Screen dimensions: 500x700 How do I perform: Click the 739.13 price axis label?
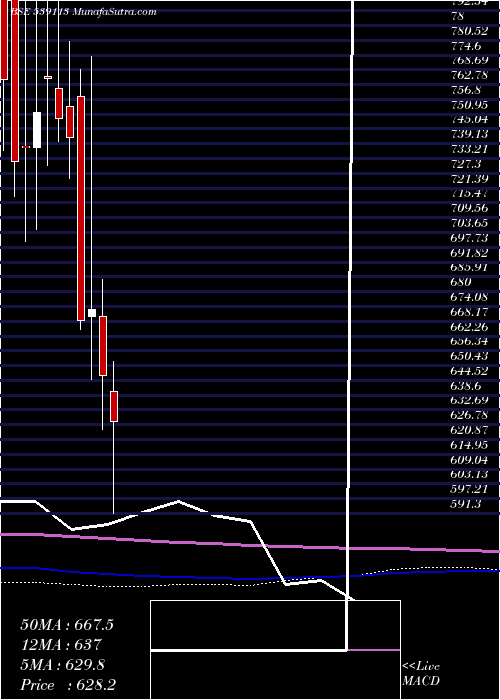pos(469,134)
